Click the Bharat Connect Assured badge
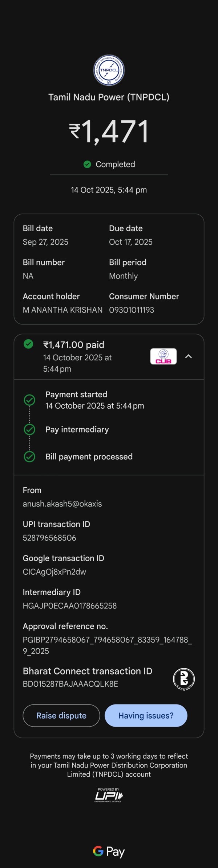This screenshot has width=218, height=868. point(184,679)
